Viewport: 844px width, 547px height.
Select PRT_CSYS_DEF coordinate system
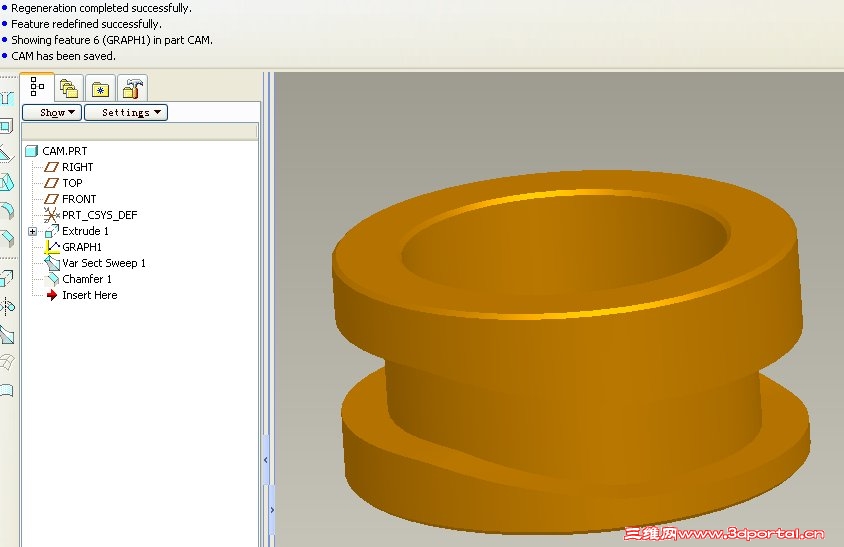tap(90, 215)
